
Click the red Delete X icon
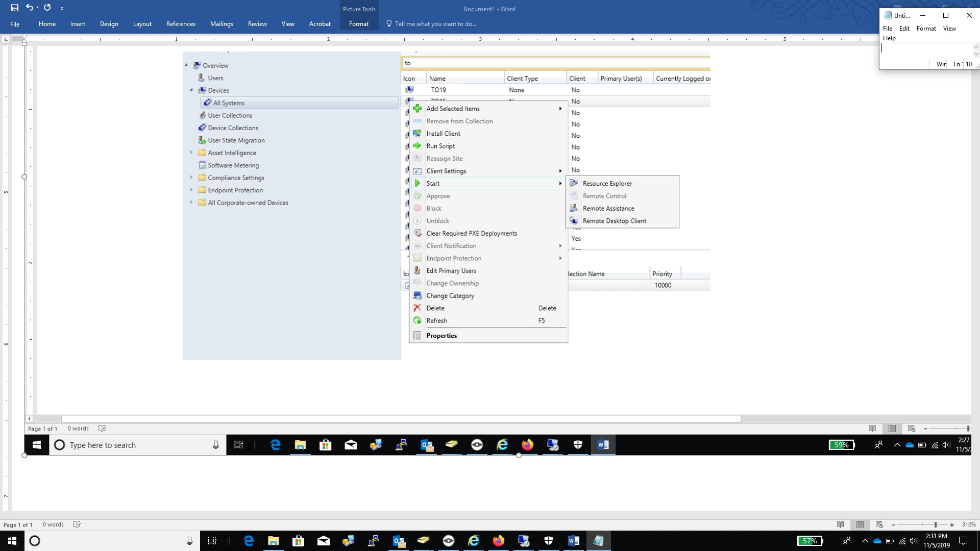click(x=417, y=308)
